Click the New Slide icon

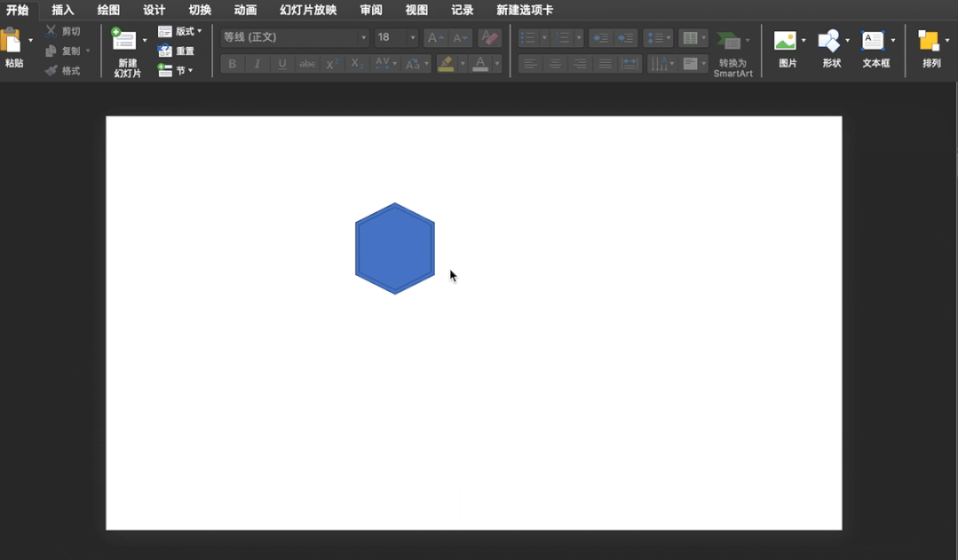124,39
